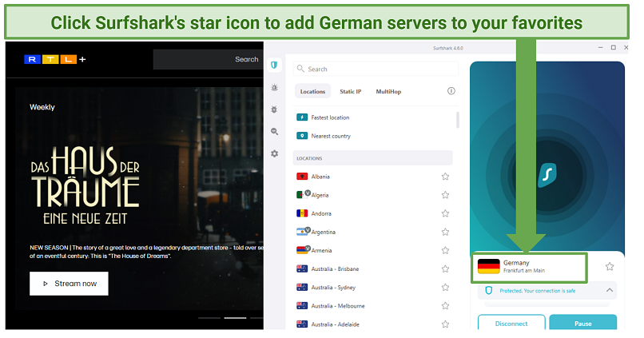Click the Disconnect button
Screen dimensions: 644x338
[511, 322]
